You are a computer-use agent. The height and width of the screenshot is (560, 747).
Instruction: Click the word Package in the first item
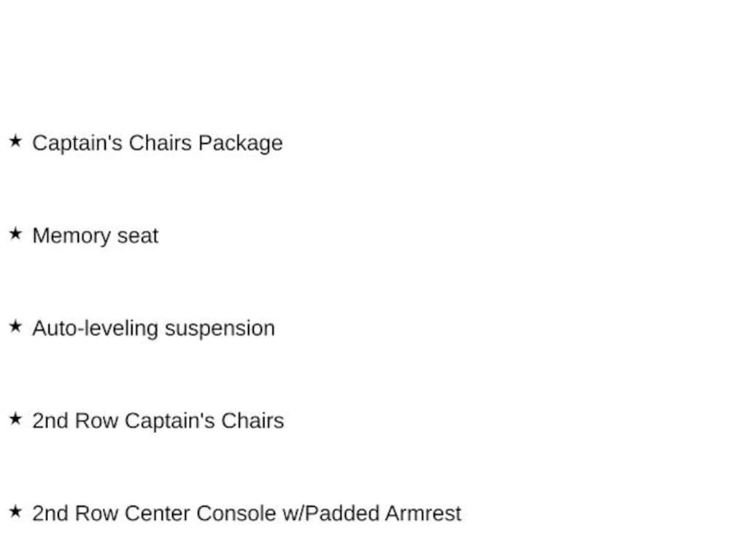tap(241, 144)
